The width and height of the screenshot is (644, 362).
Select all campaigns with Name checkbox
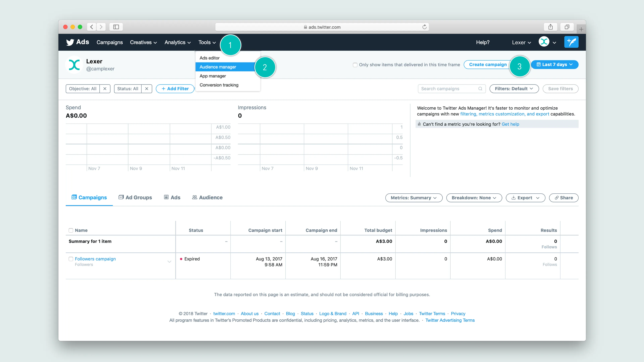(71, 230)
